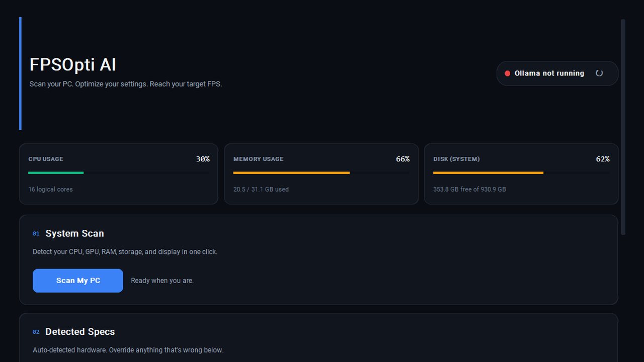Viewport: 644px width, 362px height.
Task: Click the Auto-detected hardware description text
Action: 128,350
